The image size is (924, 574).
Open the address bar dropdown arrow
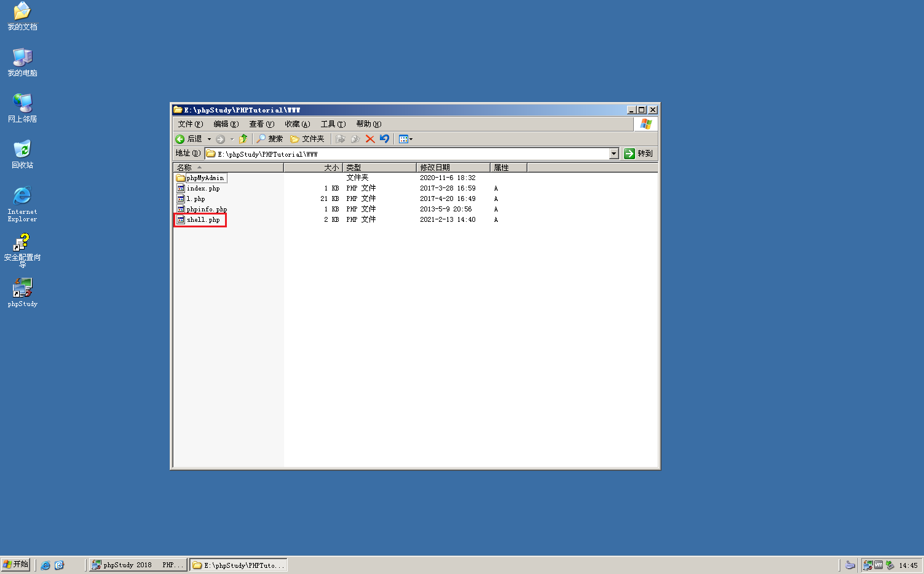pyautogui.click(x=613, y=153)
